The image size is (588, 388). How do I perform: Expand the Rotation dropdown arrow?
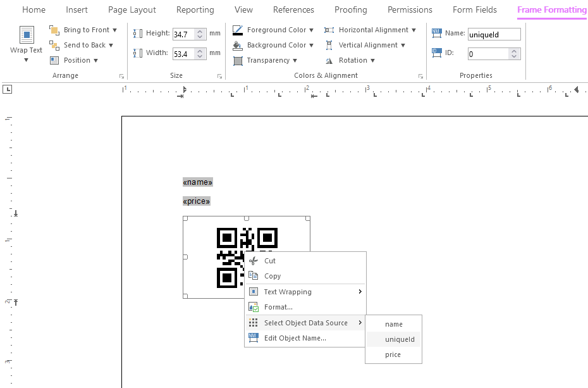372,60
